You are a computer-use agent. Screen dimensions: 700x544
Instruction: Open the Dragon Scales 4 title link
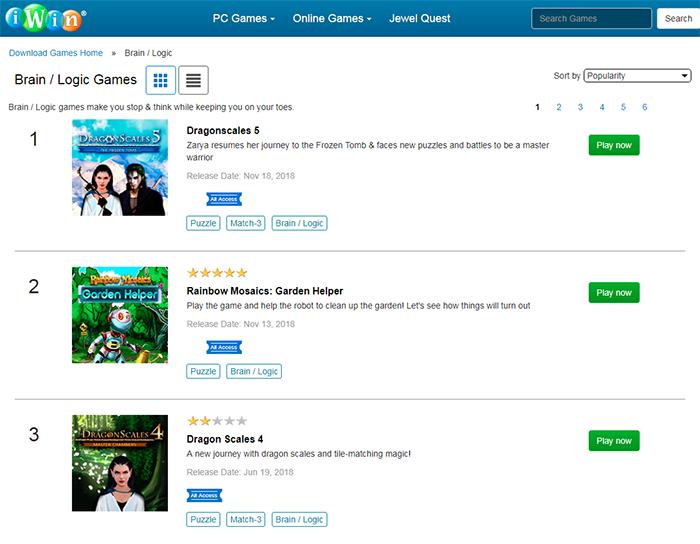point(225,439)
